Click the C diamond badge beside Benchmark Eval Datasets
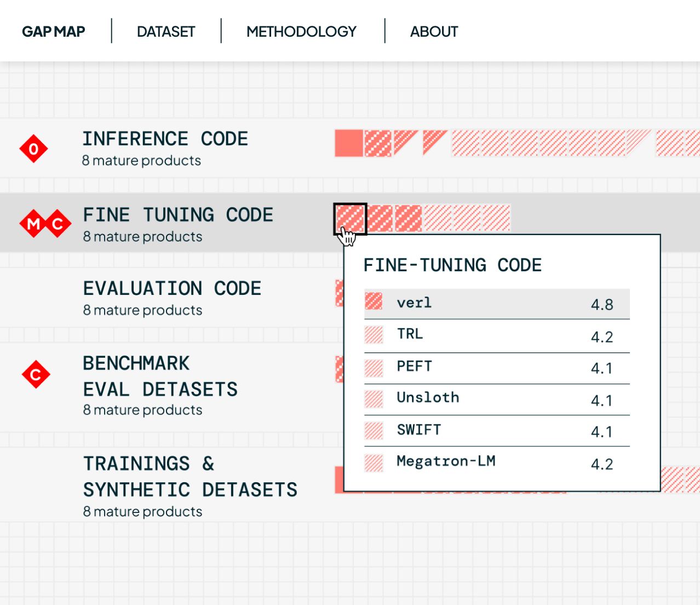 pos(36,374)
